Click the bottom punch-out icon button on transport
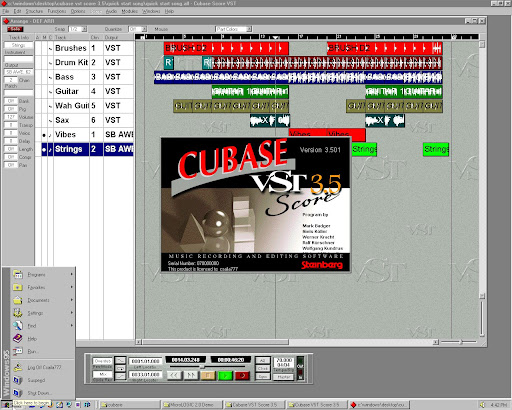 click(120, 376)
